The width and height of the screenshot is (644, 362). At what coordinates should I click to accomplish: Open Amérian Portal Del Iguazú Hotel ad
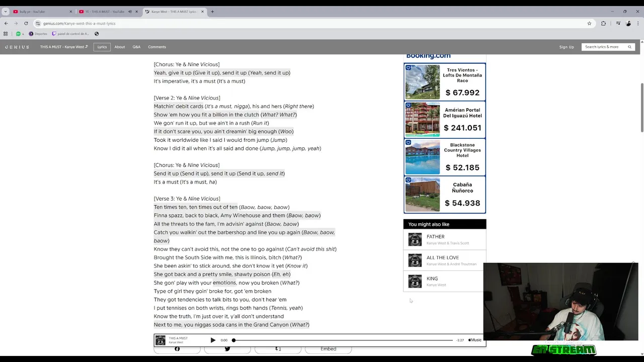tap(445, 119)
